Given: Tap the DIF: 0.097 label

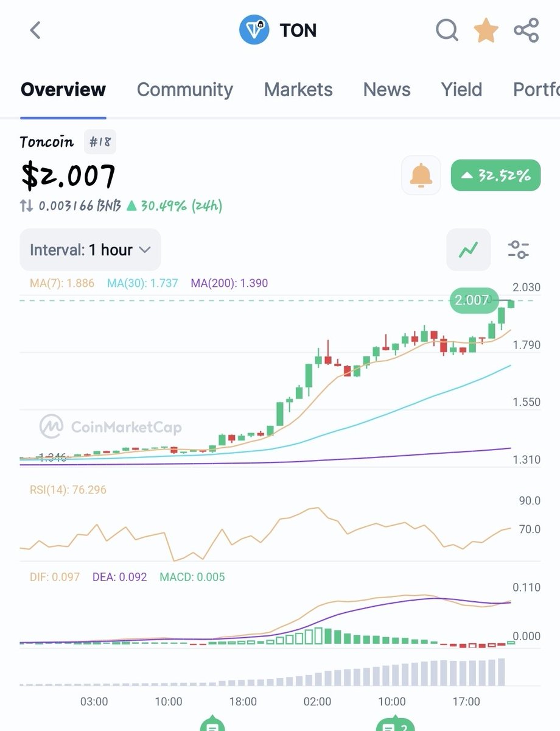Looking at the screenshot, I should (55, 576).
